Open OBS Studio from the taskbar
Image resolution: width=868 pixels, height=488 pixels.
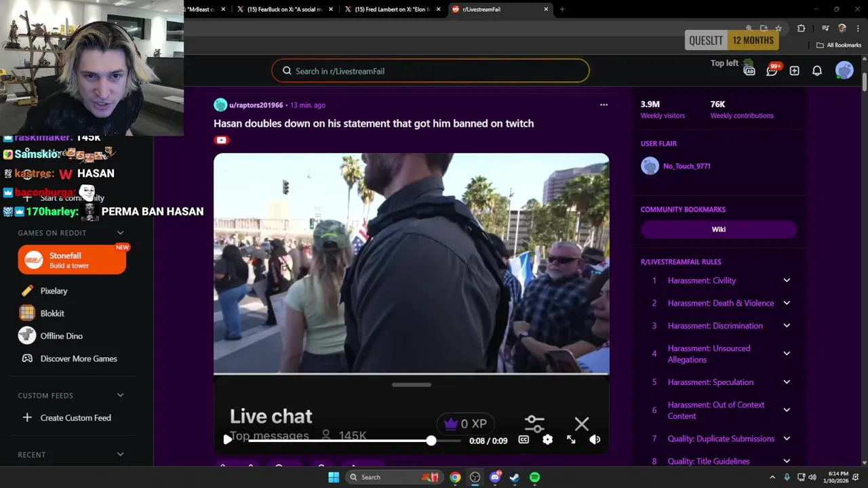tap(475, 477)
